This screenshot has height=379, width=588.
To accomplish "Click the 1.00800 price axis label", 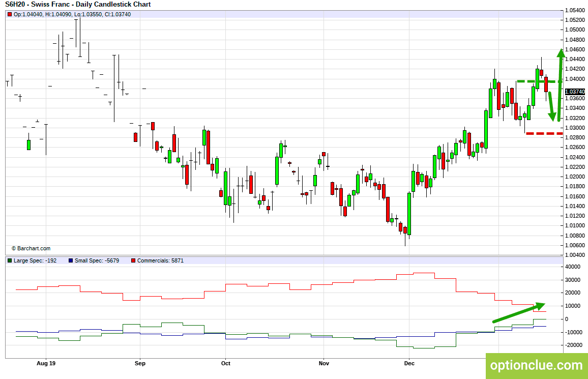I will pos(575,236).
